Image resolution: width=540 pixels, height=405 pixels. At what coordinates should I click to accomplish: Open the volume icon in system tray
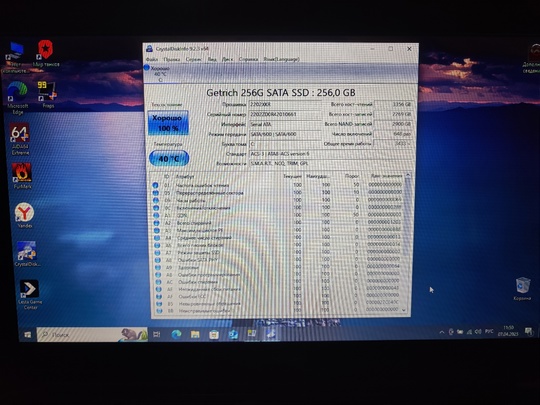[478, 332]
